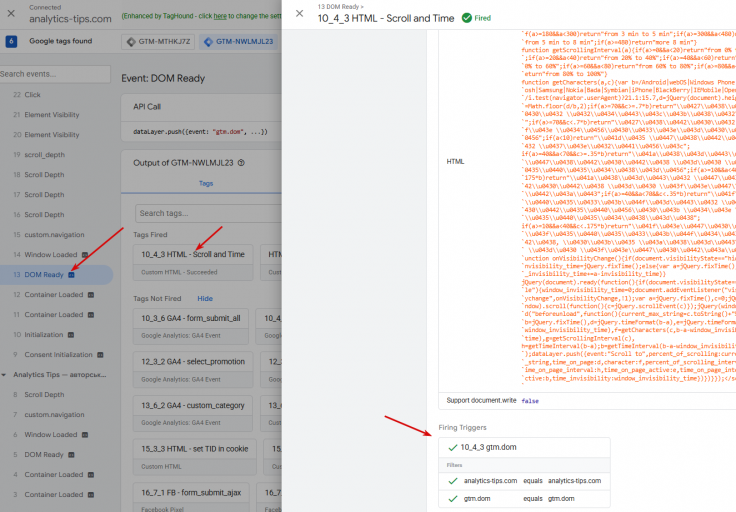
Task: Select the GTM-MTHKJ7Z container chip
Action: pos(158,41)
